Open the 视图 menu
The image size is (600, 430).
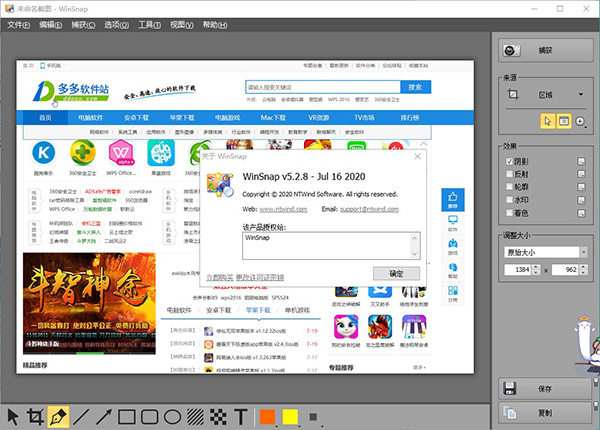click(x=182, y=25)
